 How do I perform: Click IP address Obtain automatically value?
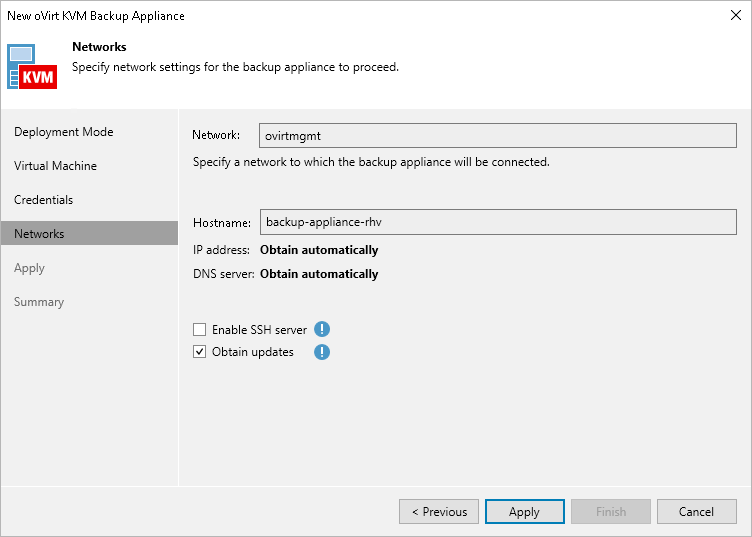319,250
